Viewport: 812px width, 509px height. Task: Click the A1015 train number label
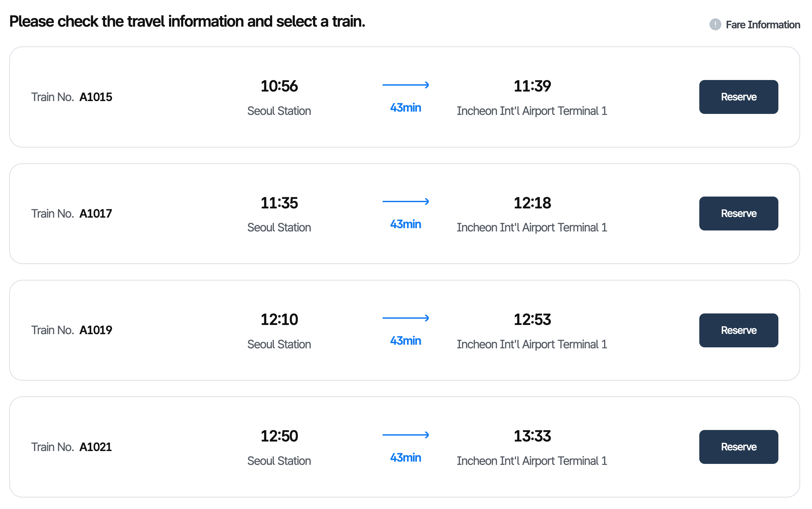(95, 97)
